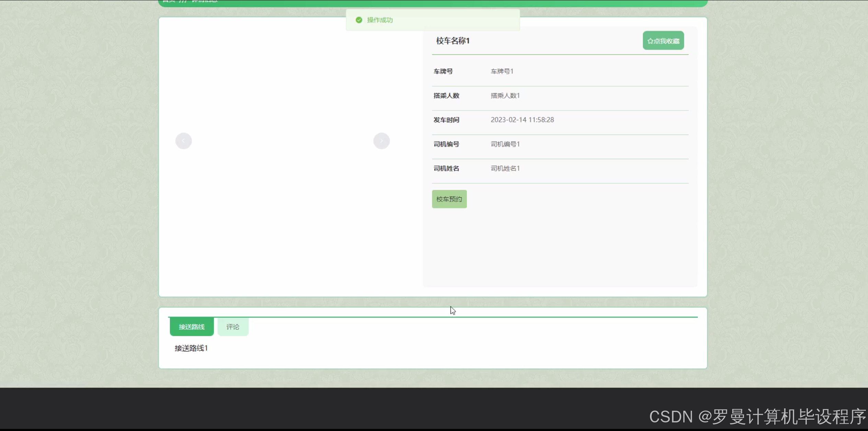
Task: Click the 操作成功 notification message
Action: [380, 20]
